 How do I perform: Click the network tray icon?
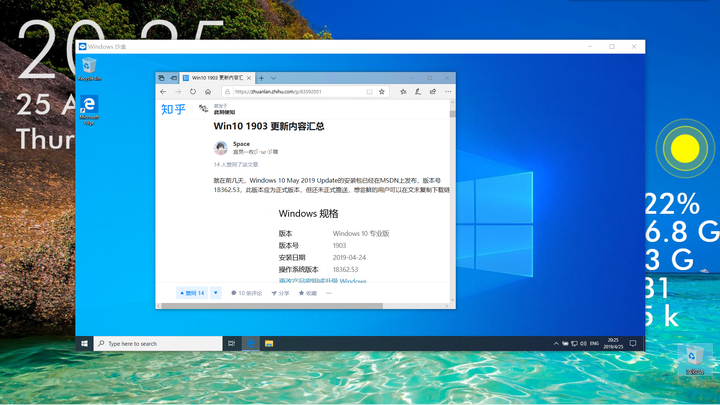[574, 343]
